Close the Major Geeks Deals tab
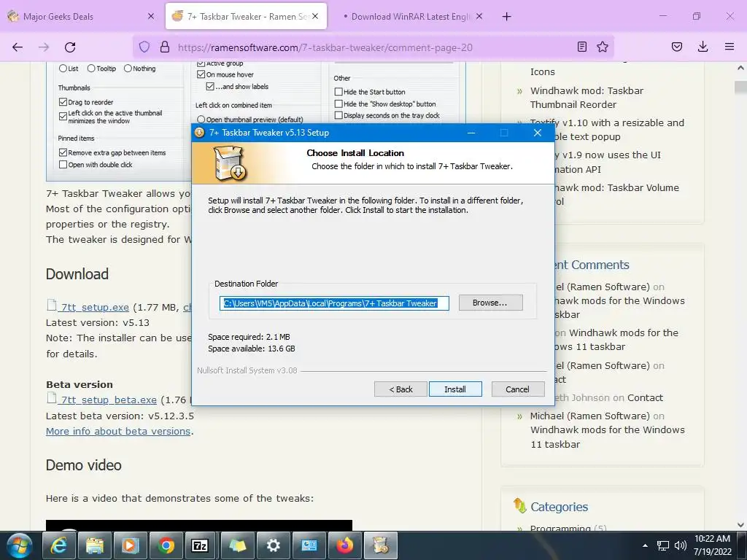The image size is (747, 560). (x=151, y=16)
